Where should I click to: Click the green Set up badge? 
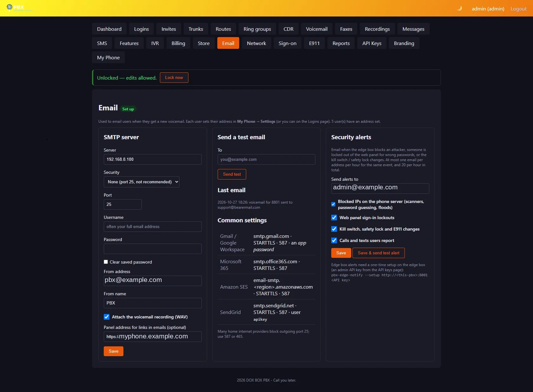[128, 109]
